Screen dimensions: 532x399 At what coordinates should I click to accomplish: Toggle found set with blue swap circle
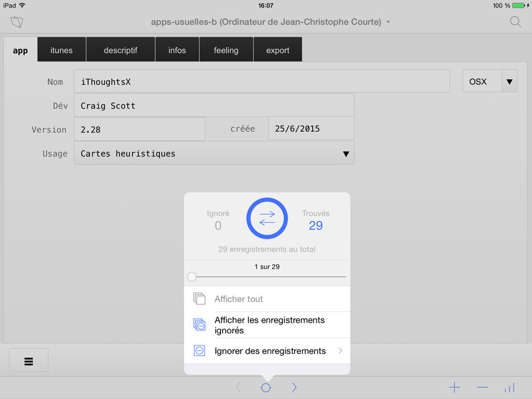(267, 218)
